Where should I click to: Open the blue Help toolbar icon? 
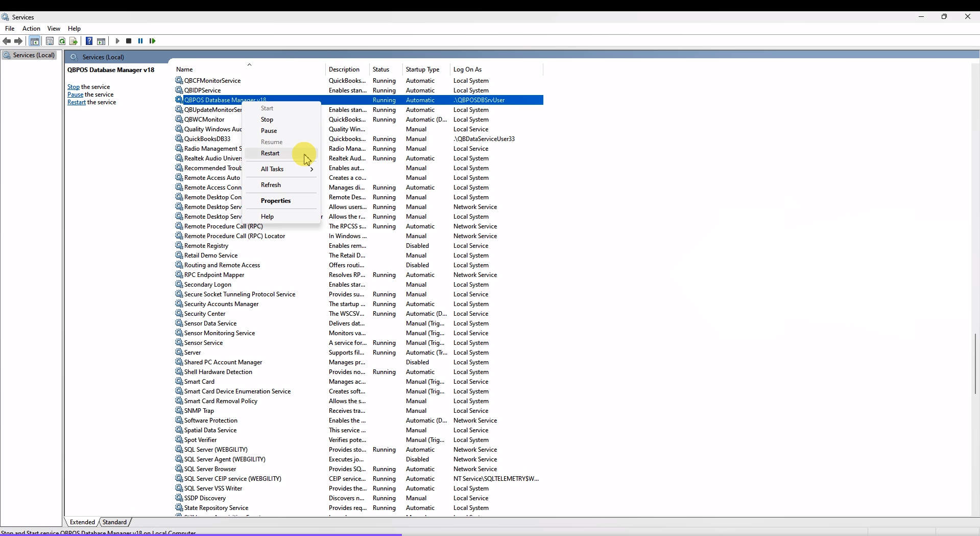point(89,41)
